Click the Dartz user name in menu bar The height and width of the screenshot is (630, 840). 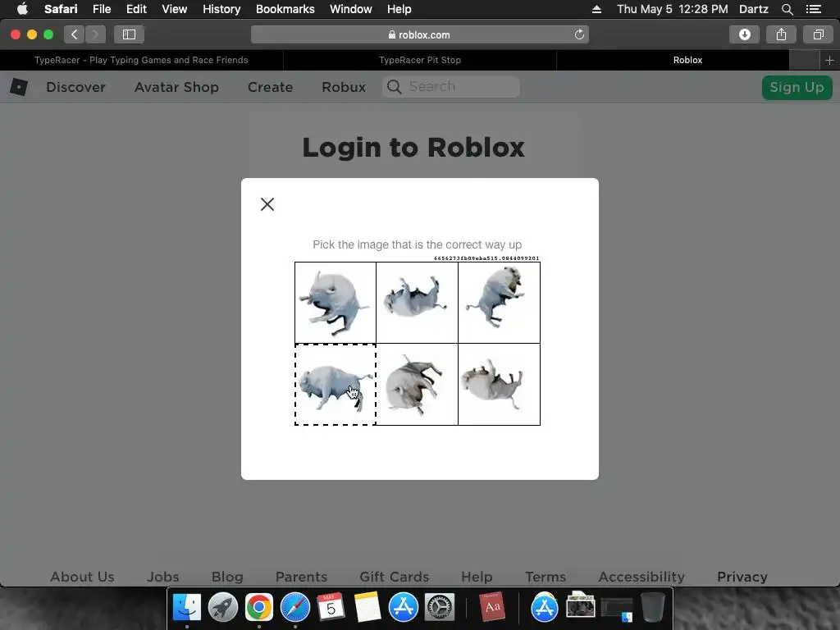pos(753,9)
